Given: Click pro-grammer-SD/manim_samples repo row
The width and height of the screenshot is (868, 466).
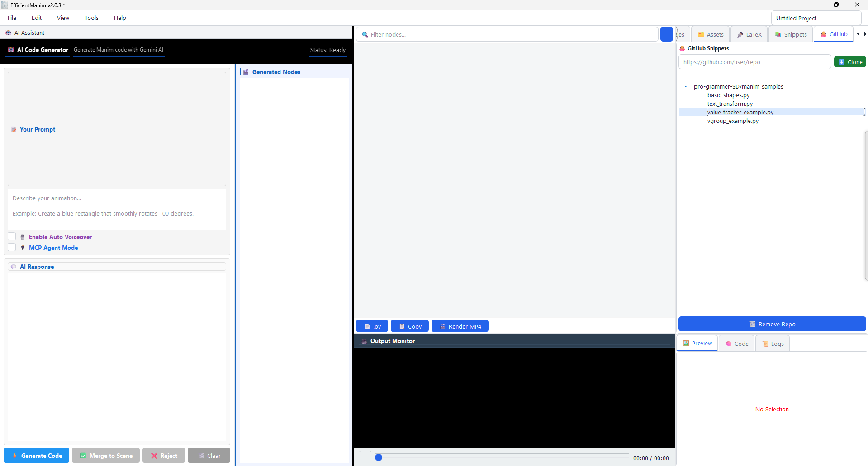Looking at the screenshot, I should [x=739, y=86].
